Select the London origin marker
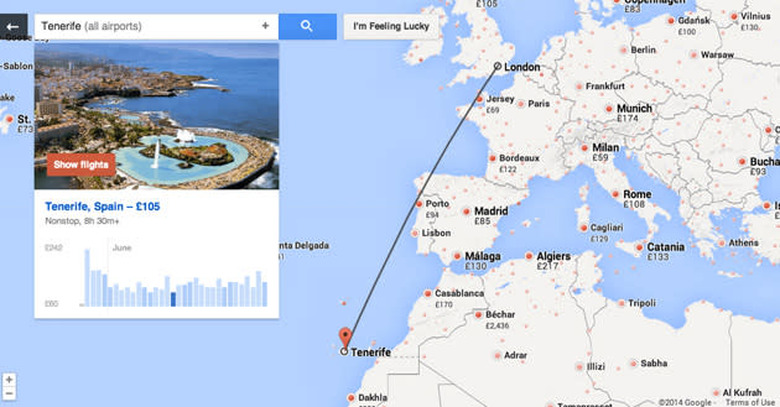 tap(497, 67)
